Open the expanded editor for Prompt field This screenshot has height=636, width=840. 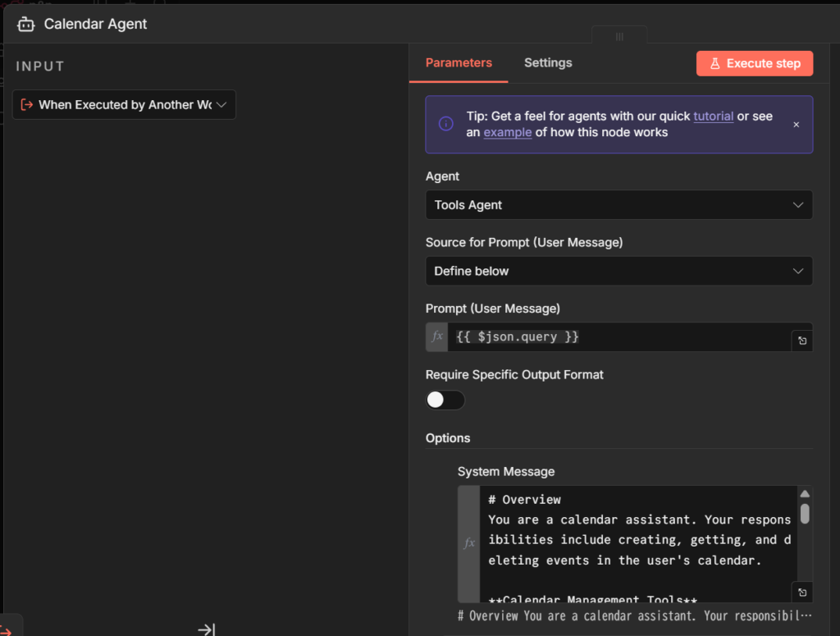pos(801,341)
